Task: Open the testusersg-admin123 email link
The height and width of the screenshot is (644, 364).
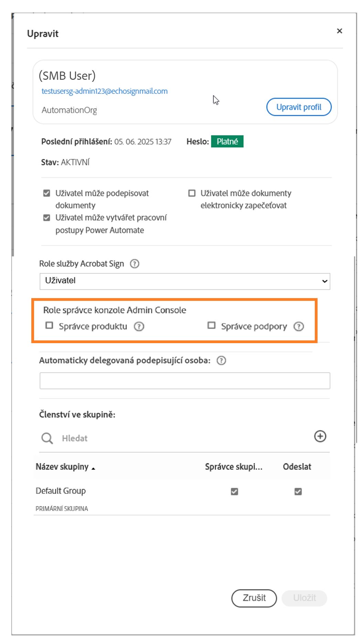Action: click(x=105, y=91)
